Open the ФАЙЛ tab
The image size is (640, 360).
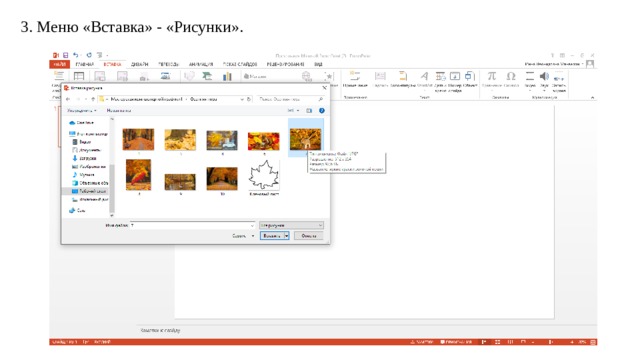tap(60, 64)
